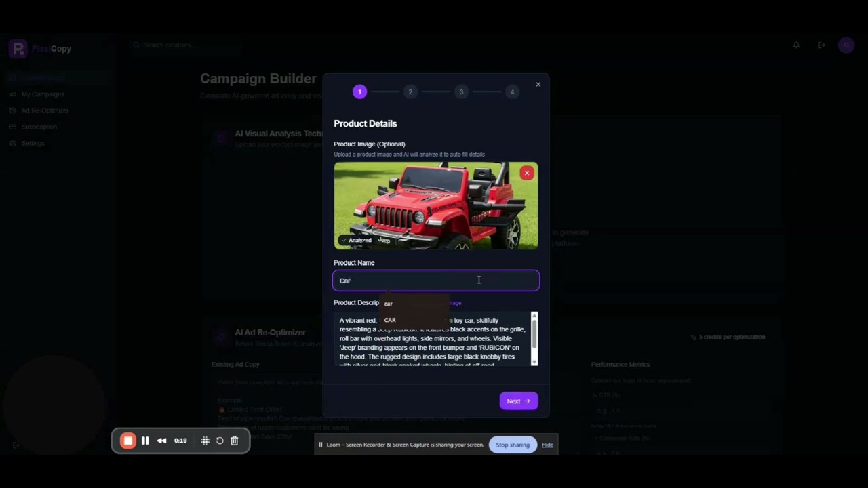Close the Product Details dialog
Viewport: 868px width, 488px height.
538,85
